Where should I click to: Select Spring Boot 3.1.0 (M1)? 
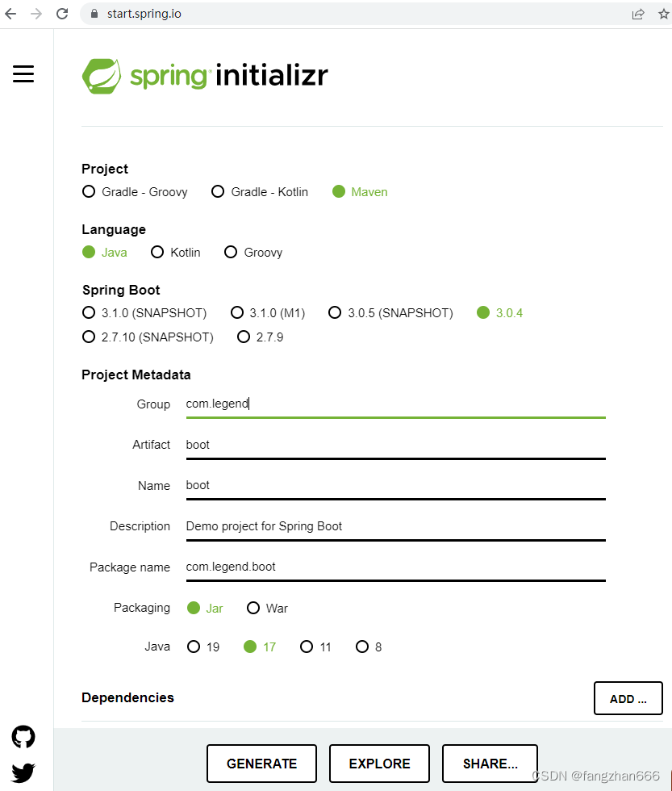(268, 313)
